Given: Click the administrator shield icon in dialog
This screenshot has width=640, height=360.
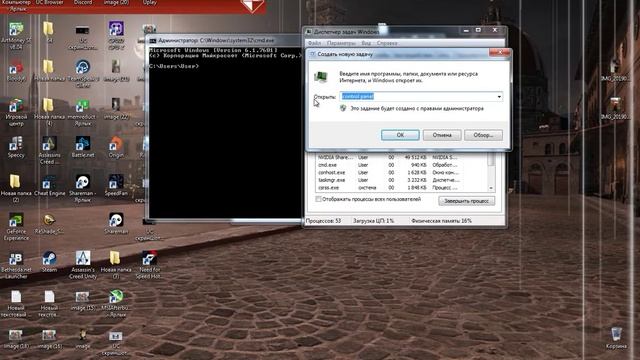Looking at the screenshot, I should click(x=343, y=108).
